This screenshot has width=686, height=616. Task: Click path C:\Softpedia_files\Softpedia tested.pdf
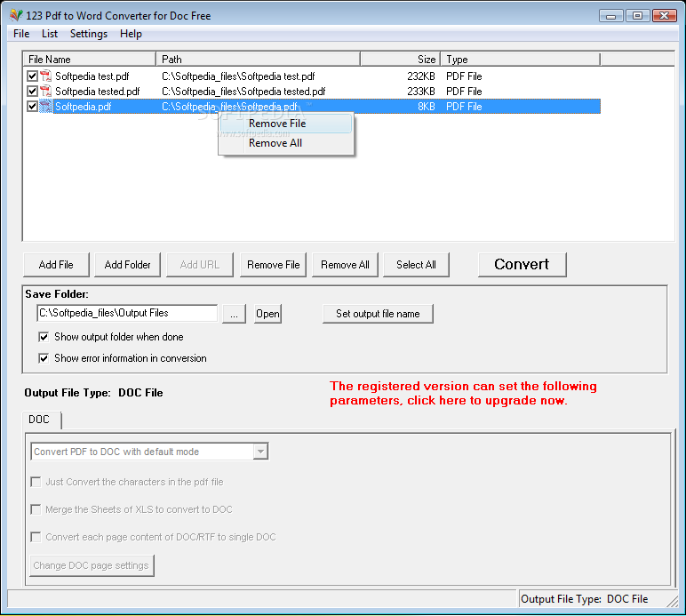[x=243, y=91]
